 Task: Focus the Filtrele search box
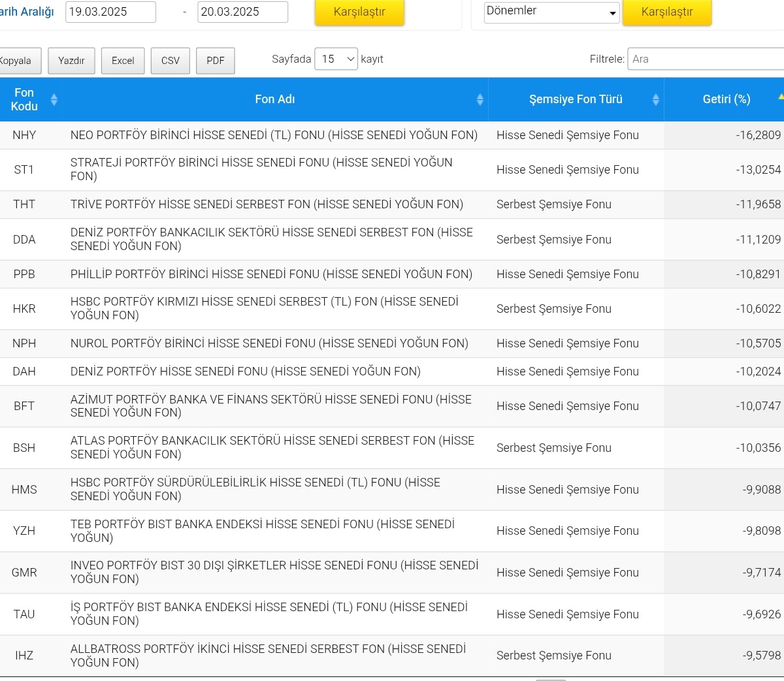706,59
